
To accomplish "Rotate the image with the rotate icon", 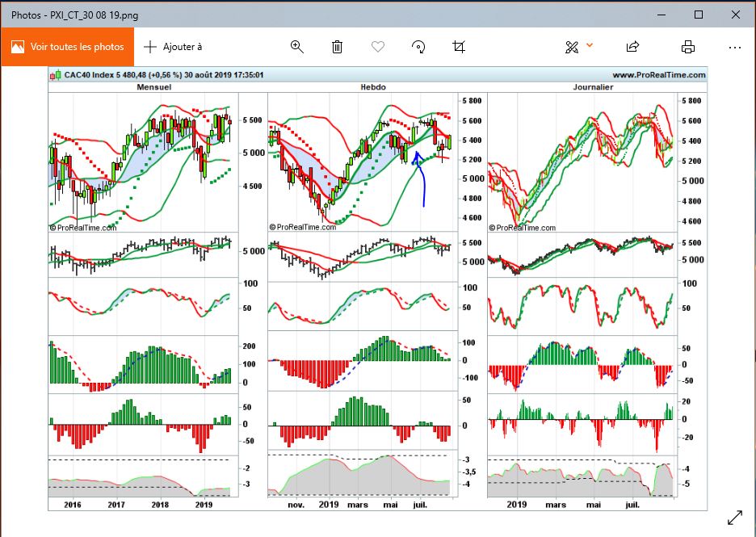I will pos(418,47).
